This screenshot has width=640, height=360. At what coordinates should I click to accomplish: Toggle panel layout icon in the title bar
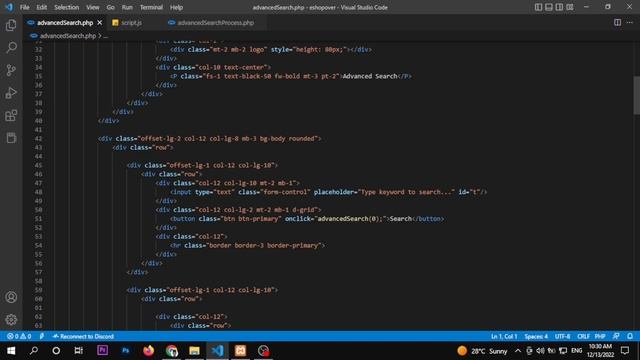pos(549,7)
